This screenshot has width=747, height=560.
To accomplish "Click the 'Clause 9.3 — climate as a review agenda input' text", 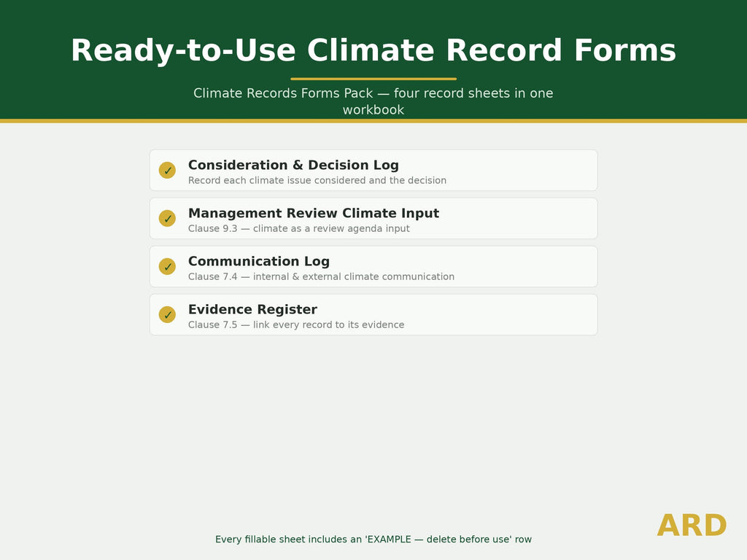I will point(298,228).
